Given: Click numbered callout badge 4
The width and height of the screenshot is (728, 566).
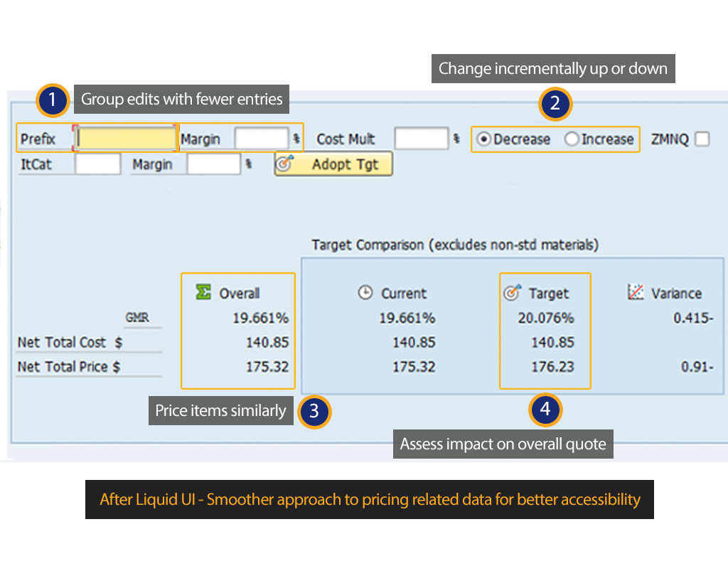Looking at the screenshot, I should tap(545, 409).
